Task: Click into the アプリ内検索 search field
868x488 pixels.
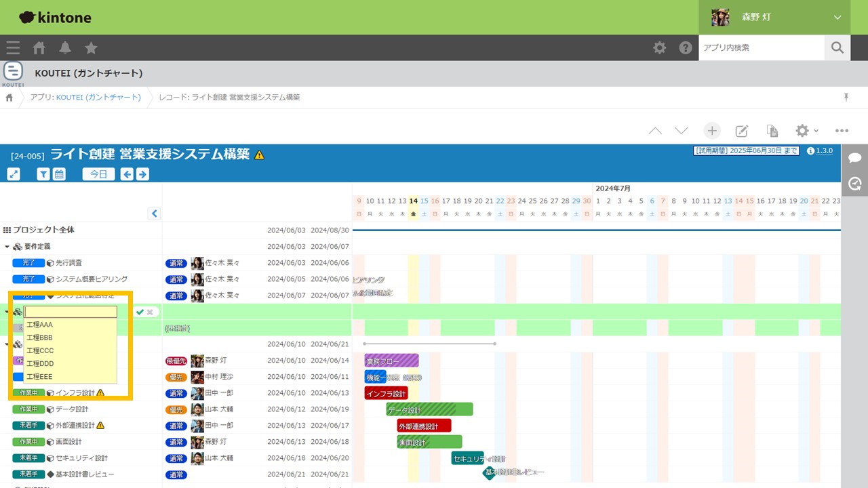Action: tap(762, 47)
